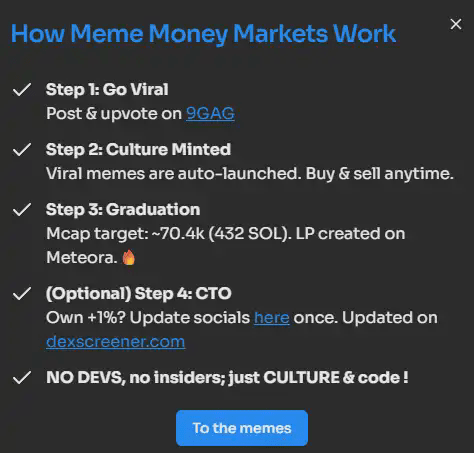
Task: Click the checkmark beside Optional Step 4: CTO
Action: 22,294
